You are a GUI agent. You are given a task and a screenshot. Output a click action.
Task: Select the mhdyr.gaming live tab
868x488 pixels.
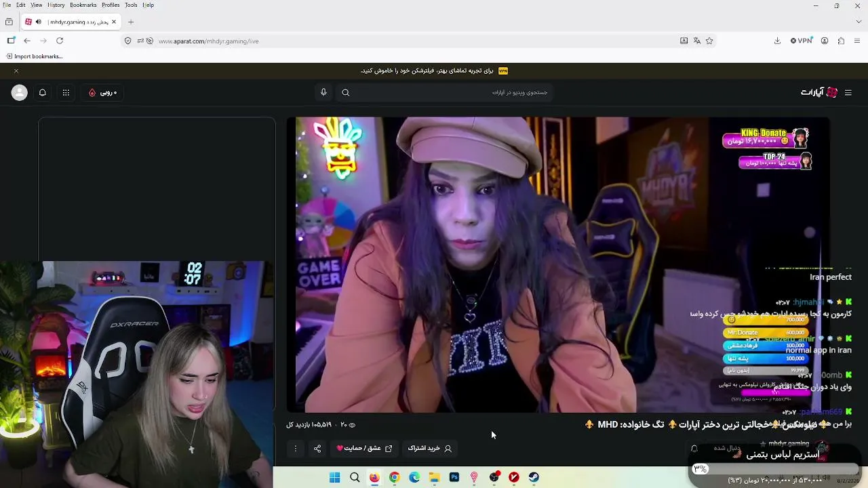(71, 22)
